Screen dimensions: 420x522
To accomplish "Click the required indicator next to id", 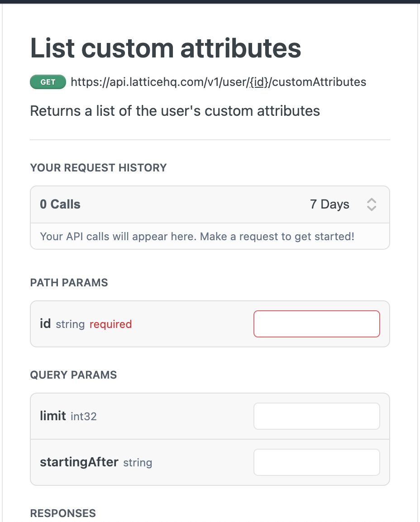I will [111, 324].
